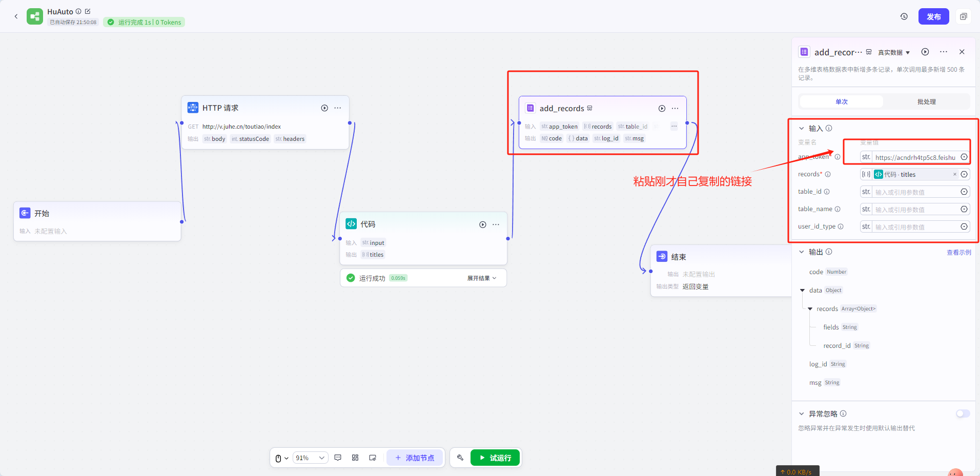Click the 发布 publish button
Image resolution: width=980 pixels, height=476 pixels.
click(x=933, y=16)
